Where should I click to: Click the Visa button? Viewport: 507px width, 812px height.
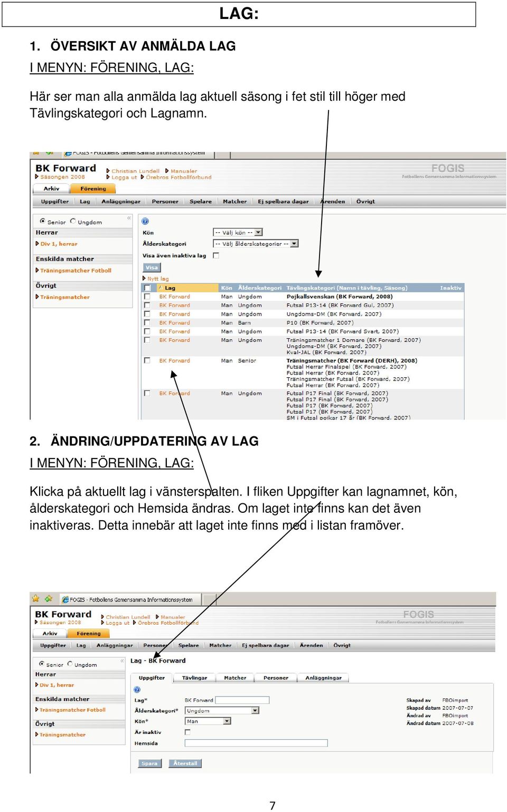(152, 268)
